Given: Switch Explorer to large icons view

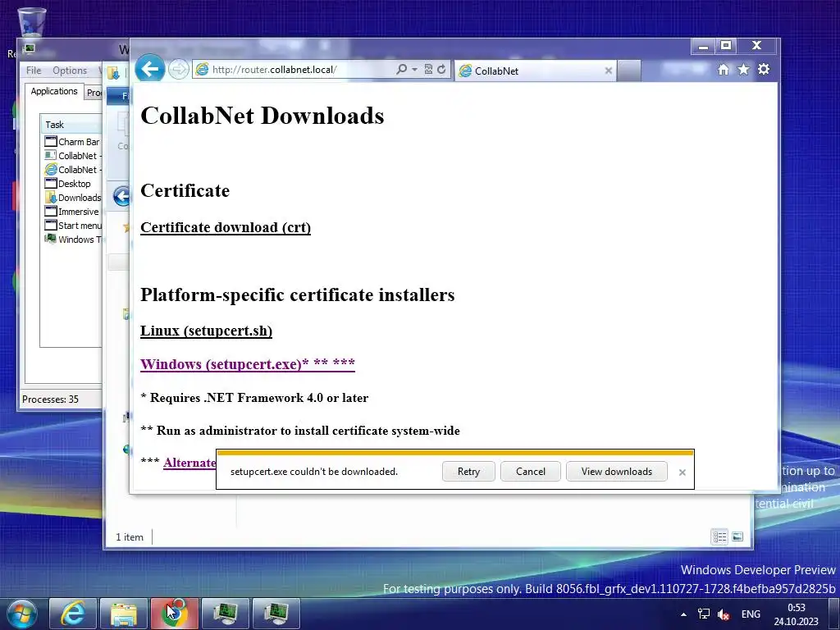Looking at the screenshot, I should point(737,536).
